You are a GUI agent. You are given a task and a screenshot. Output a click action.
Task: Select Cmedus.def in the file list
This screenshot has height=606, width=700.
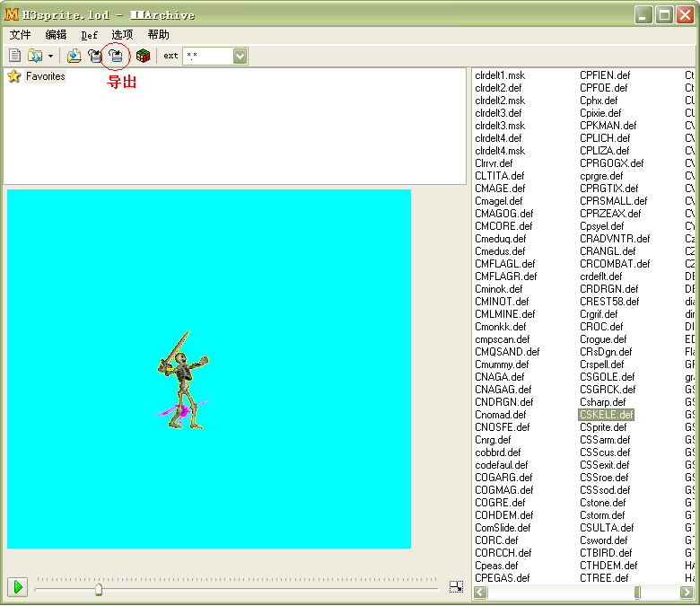(x=500, y=251)
